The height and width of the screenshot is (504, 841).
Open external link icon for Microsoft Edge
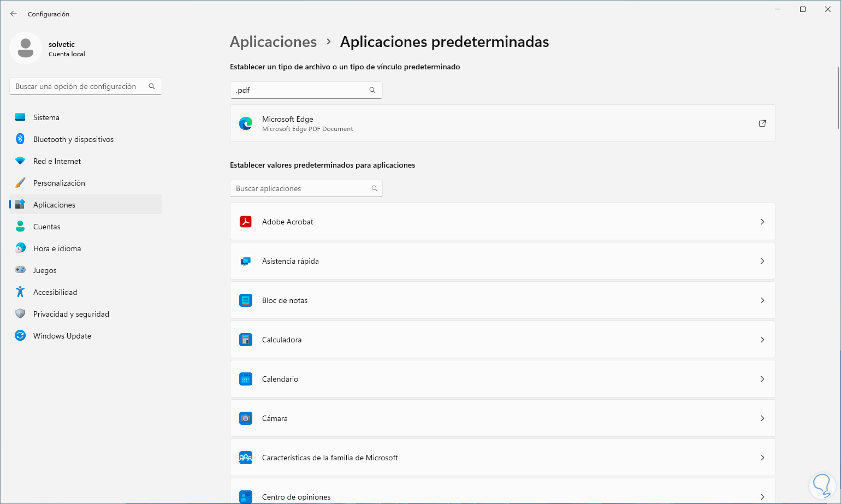pos(762,123)
